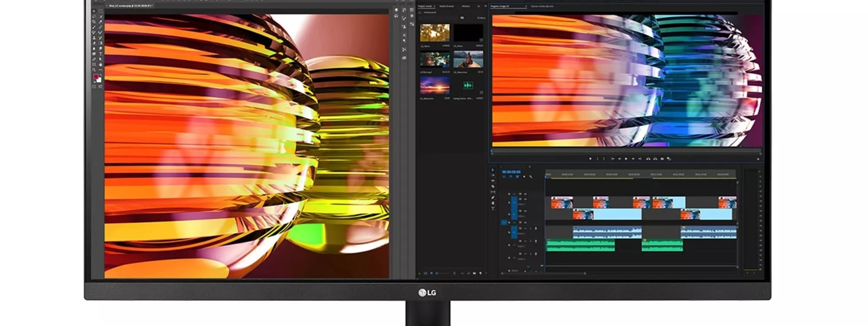Screen dimensions: 868x326
Task: Toggle the magnet Snap button in timeline
Action: point(510,177)
